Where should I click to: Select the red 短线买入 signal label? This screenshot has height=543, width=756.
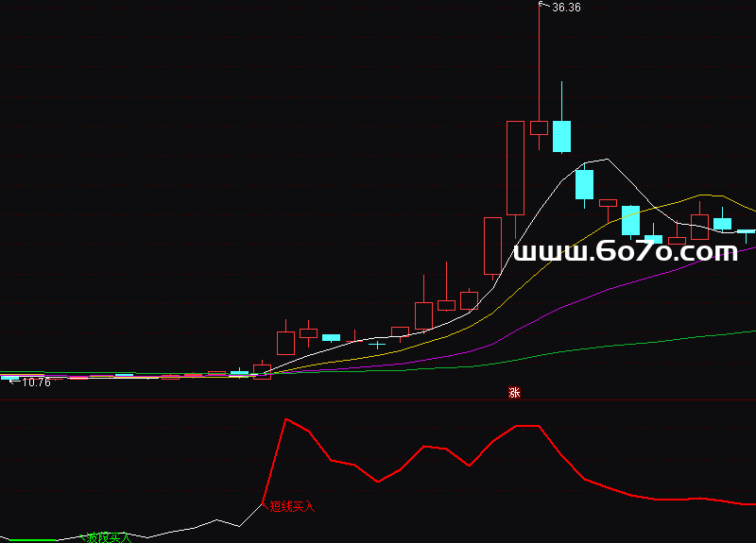(292, 506)
